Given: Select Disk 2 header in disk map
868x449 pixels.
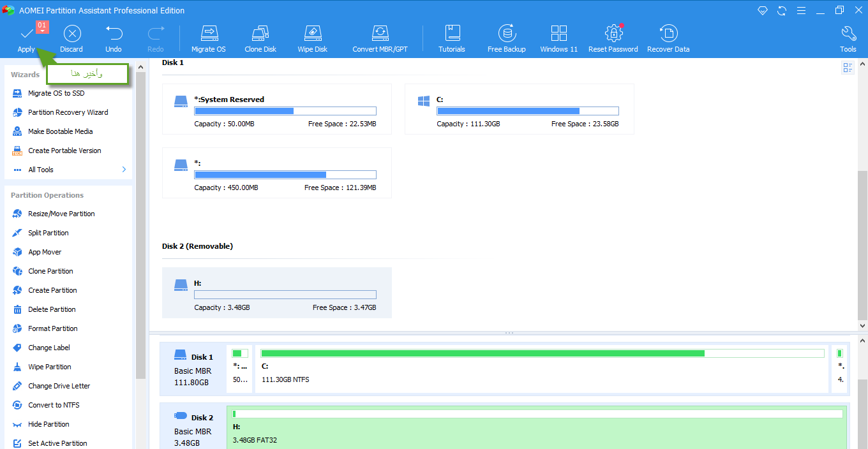Looking at the screenshot, I should click(193, 427).
